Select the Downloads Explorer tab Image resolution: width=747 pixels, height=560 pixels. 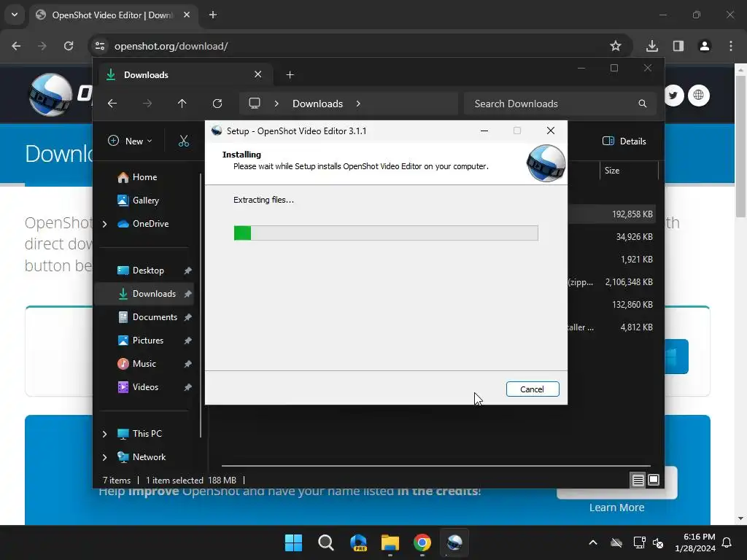(x=186, y=75)
